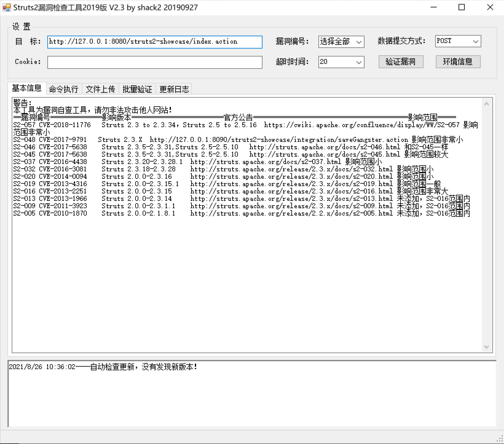Click the s2-016.html official advisory URL

point(291,192)
